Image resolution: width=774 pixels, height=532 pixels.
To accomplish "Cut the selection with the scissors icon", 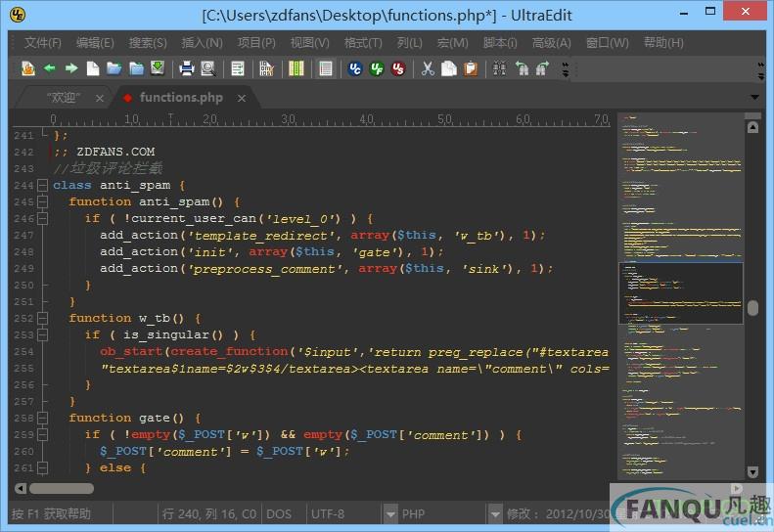I will click(x=428, y=68).
